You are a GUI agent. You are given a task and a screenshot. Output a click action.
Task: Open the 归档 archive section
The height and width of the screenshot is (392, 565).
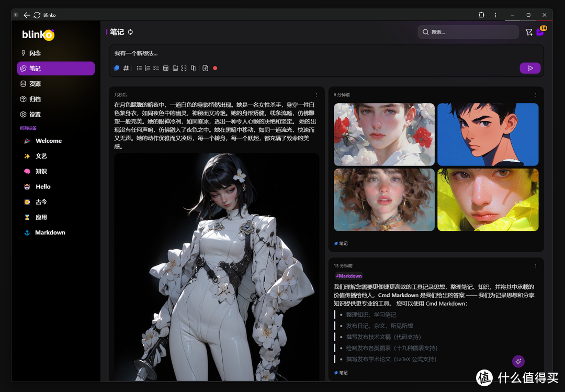pos(35,99)
